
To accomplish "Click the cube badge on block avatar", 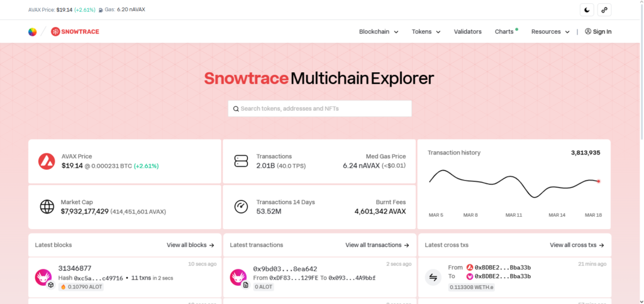I will click(x=51, y=285).
